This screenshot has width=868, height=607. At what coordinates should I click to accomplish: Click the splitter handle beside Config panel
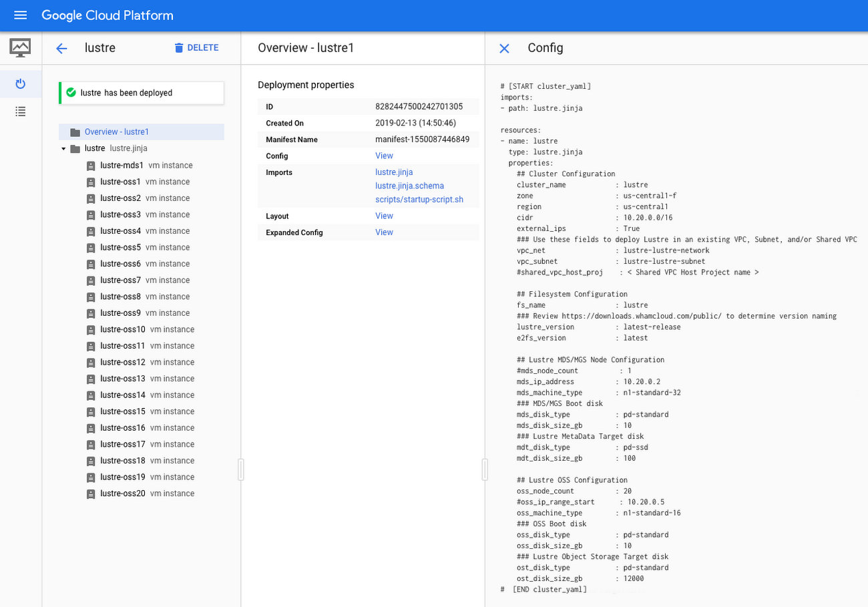pos(485,469)
